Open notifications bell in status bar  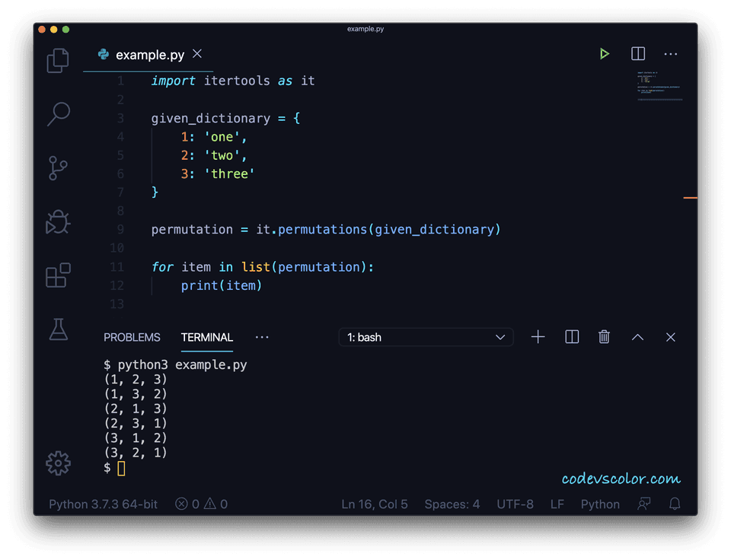[675, 504]
